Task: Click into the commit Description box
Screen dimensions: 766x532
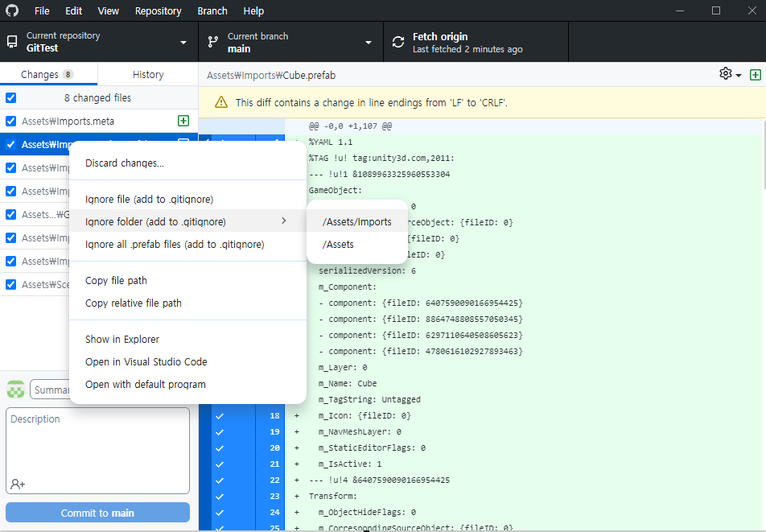Action: 97,451
